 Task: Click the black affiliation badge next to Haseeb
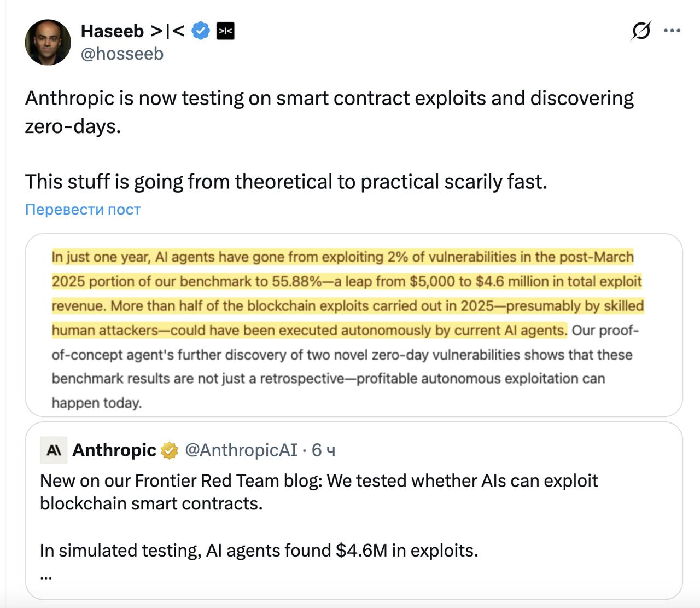click(225, 31)
